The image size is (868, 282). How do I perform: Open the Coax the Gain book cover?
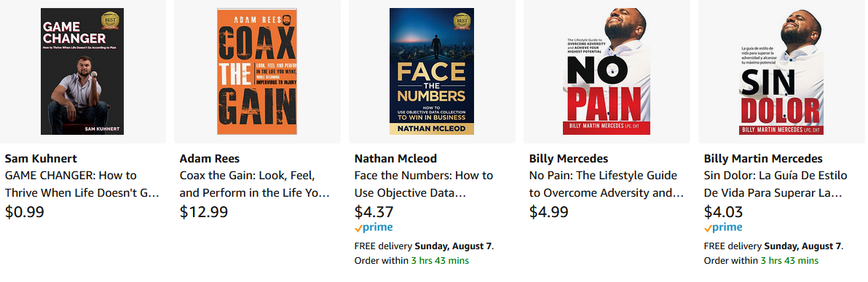point(257,71)
